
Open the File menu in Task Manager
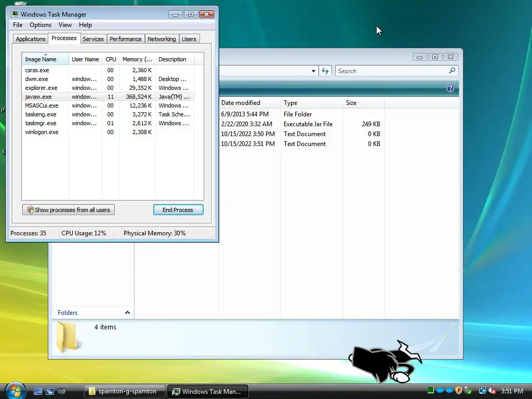point(18,25)
